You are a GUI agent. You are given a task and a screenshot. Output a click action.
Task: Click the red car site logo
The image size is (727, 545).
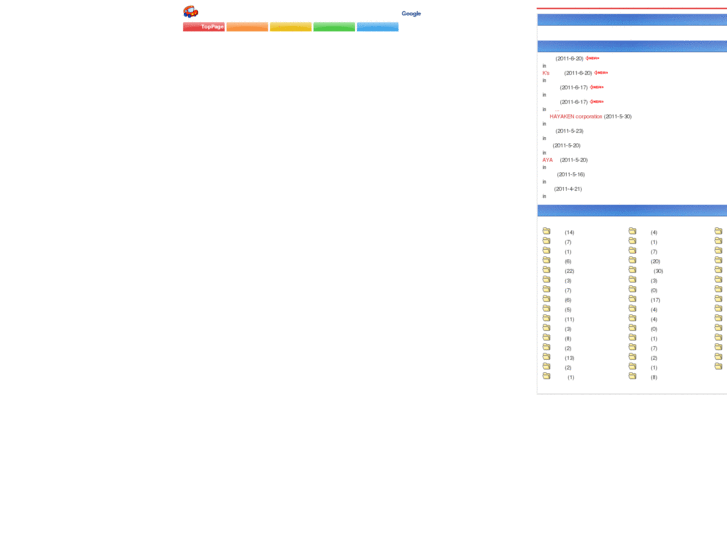[x=191, y=12]
